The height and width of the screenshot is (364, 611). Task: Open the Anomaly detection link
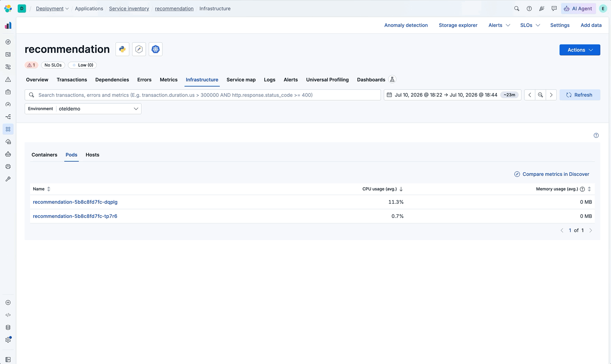[x=406, y=25]
